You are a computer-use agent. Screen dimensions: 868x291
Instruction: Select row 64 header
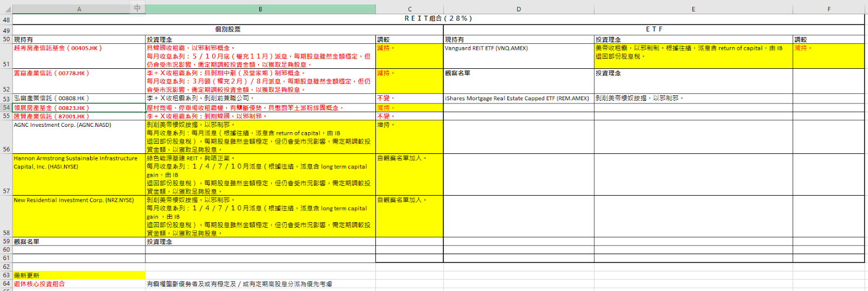pos(6,283)
